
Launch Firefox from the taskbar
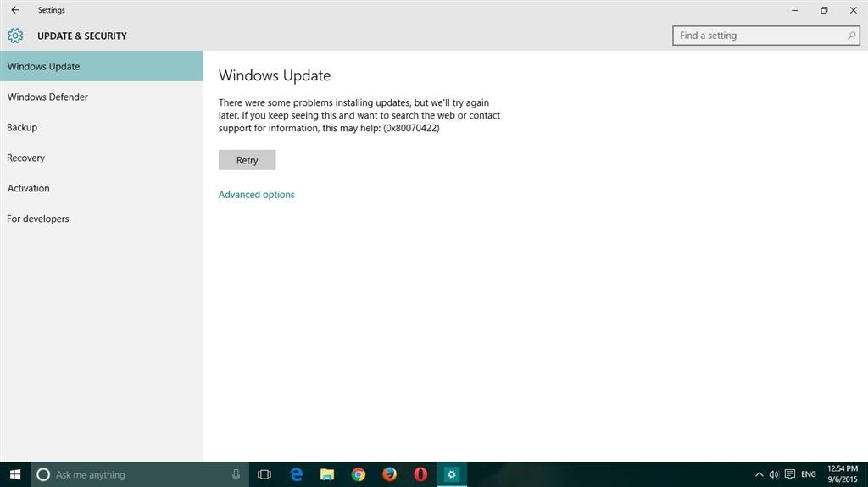click(389, 475)
